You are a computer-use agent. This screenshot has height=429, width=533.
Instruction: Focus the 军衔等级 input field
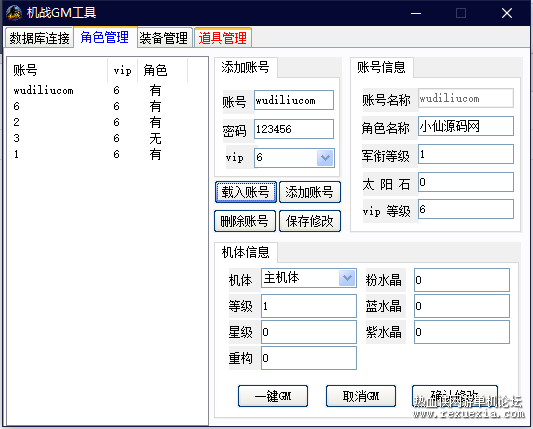click(x=466, y=154)
